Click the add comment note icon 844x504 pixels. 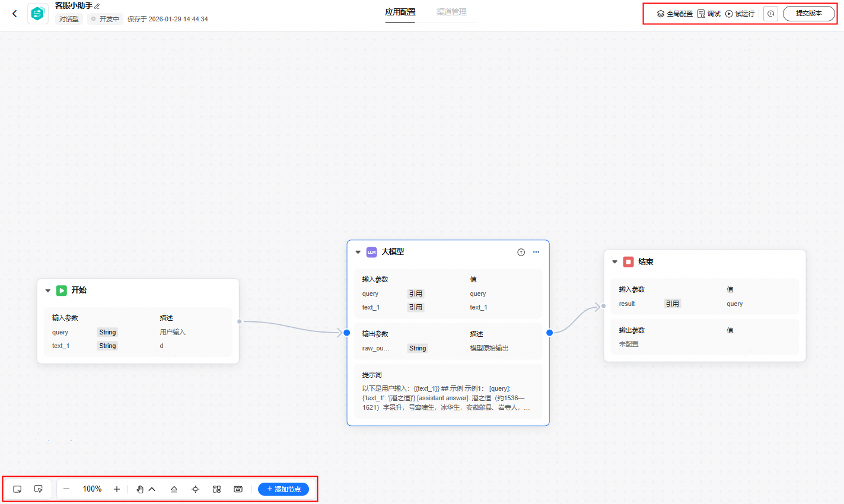tap(17, 489)
